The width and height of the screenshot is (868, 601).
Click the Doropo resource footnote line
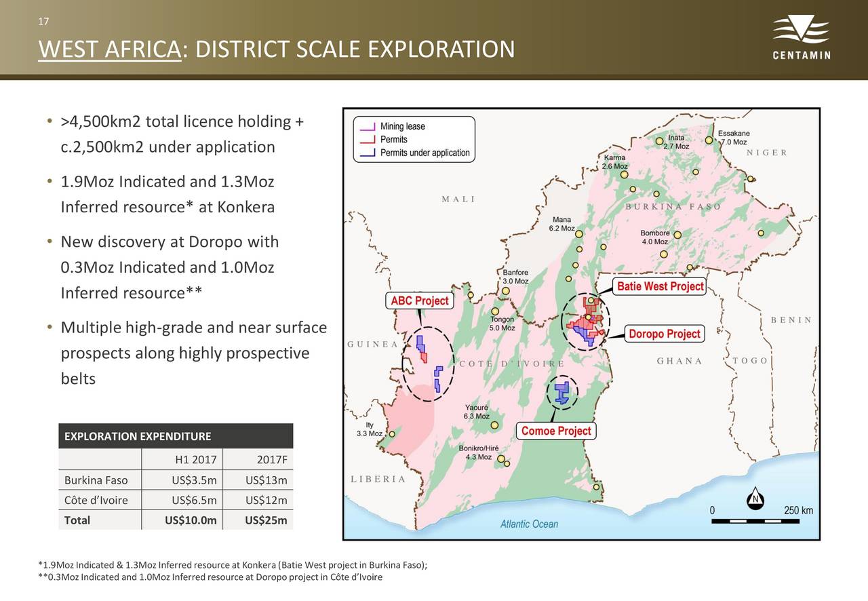211,577
